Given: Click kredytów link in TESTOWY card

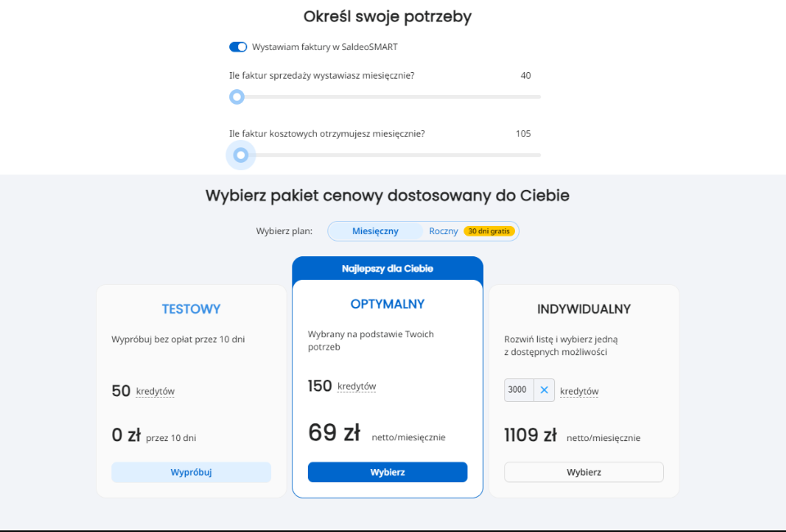Looking at the screenshot, I should click(x=156, y=391).
